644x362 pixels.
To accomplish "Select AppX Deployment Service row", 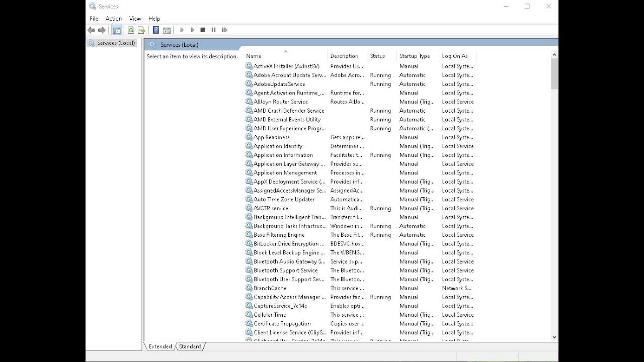I will (x=360, y=182).
